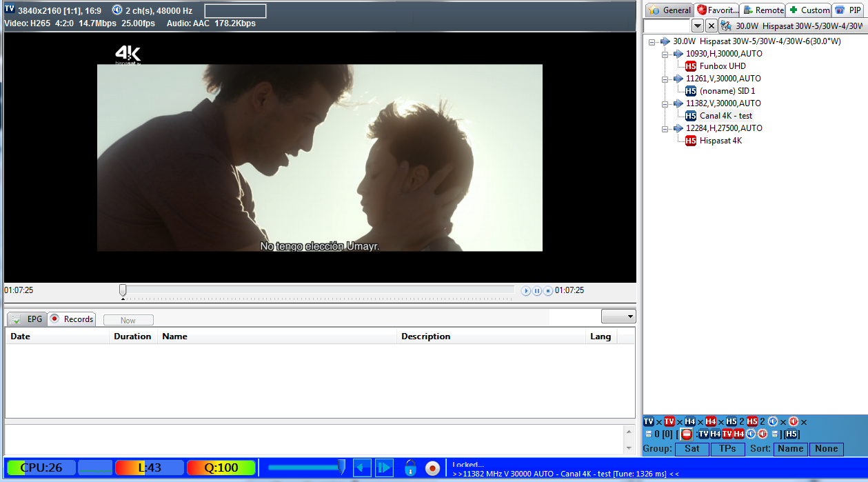Open the channel search dropdown arrow
The height and width of the screenshot is (482, 868).
click(x=698, y=26)
